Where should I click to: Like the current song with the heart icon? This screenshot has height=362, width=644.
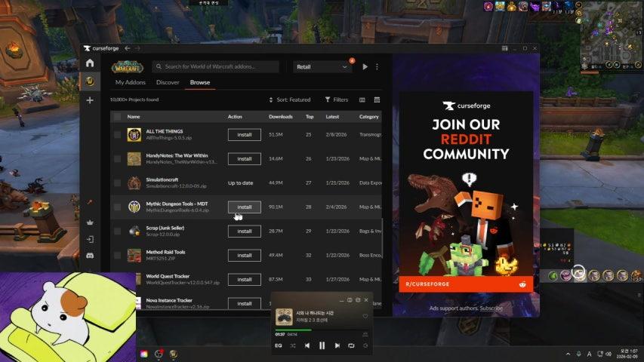point(365,316)
